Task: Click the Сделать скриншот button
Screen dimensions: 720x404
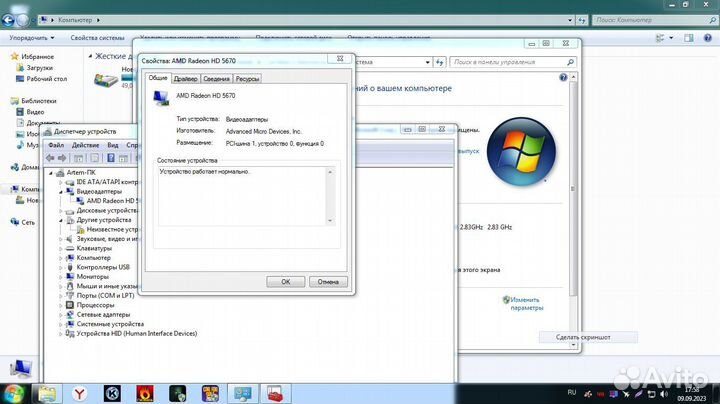Action: click(588, 337)
